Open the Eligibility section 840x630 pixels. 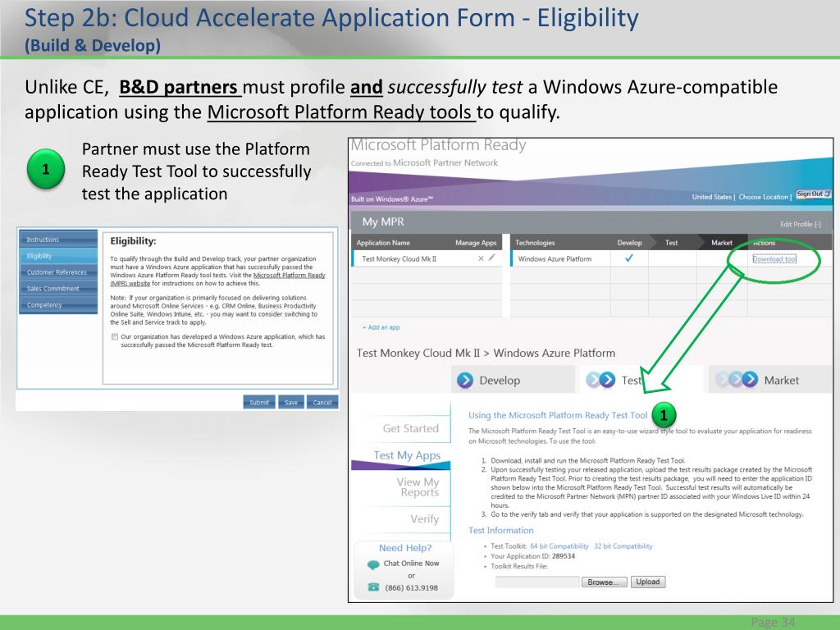[58, 256]
